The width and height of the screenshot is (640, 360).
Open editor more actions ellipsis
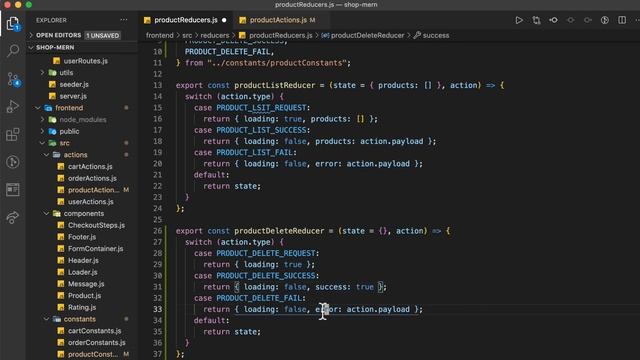(637, 20)
